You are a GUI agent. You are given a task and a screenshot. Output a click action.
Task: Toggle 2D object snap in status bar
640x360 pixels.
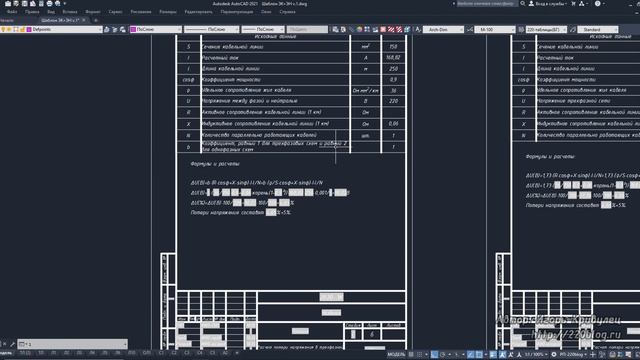coord(479,355)
